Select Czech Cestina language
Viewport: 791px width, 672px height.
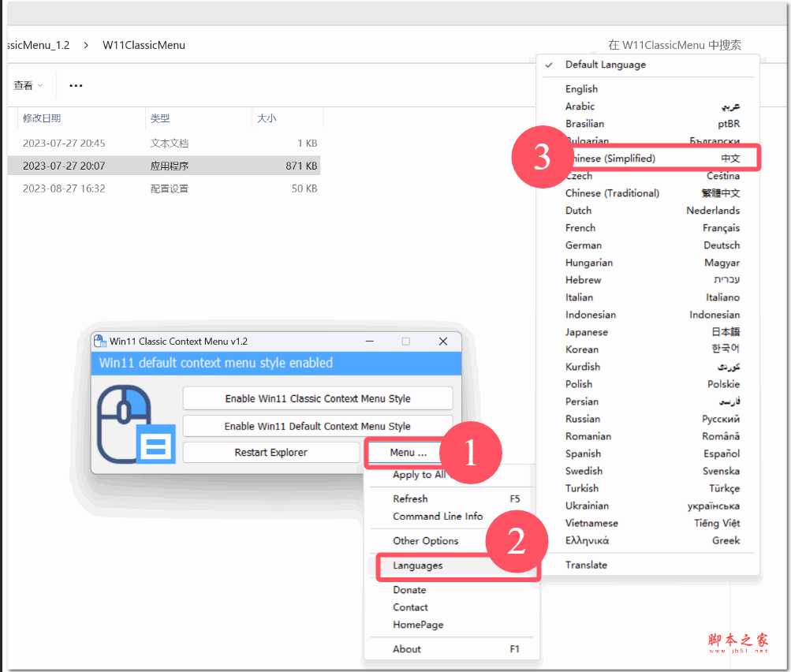point(647,176)
